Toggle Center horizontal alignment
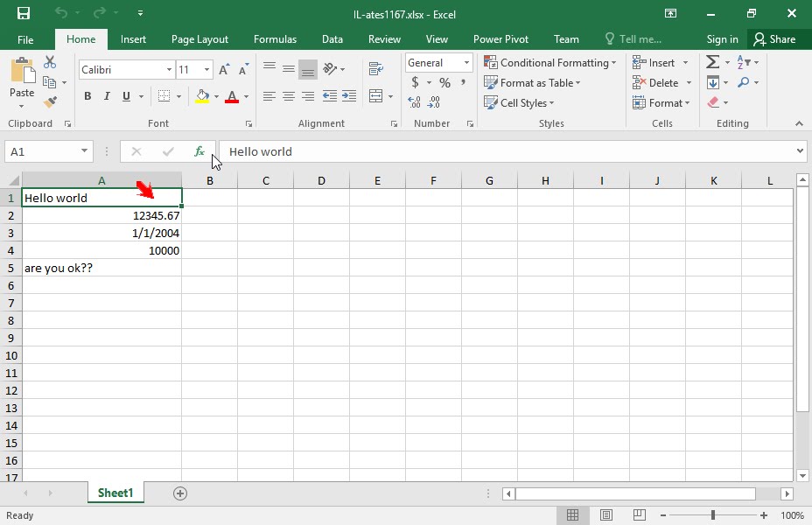The height and width of the screenshot is (525, 812). coord(289,95)
